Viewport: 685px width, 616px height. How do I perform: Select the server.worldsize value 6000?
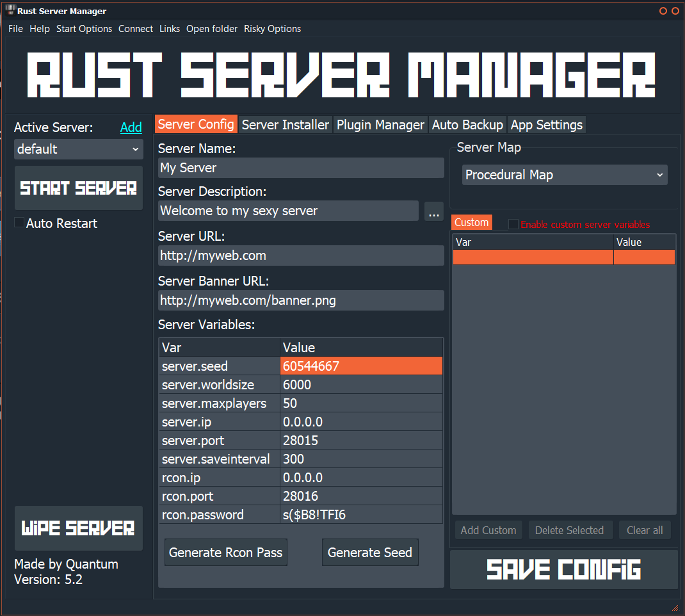(x=361, y=384)
